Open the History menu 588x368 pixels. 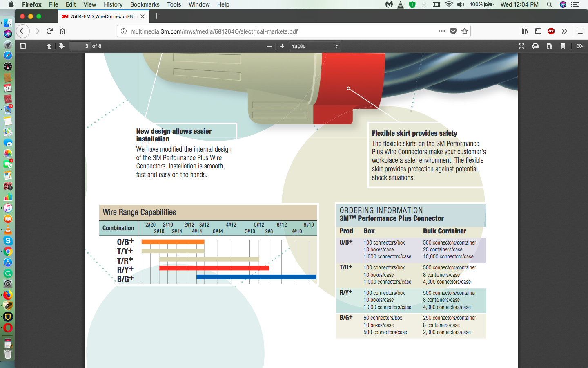(113, 4)
